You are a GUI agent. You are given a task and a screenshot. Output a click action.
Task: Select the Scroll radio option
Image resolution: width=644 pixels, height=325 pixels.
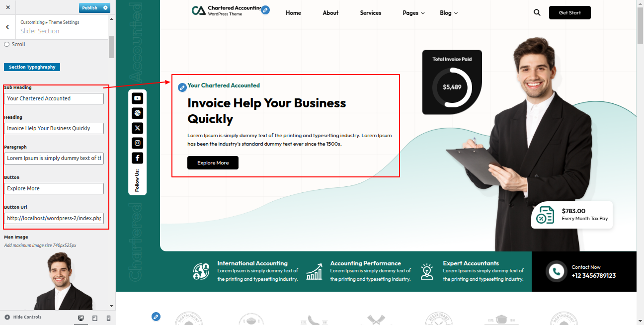click(7, 44)
